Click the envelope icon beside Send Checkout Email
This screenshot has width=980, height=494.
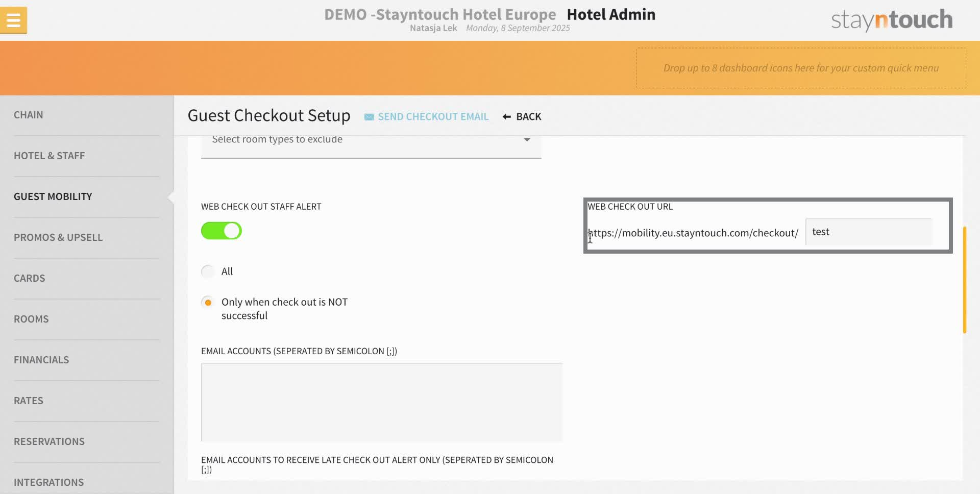(x=369, y=116)
